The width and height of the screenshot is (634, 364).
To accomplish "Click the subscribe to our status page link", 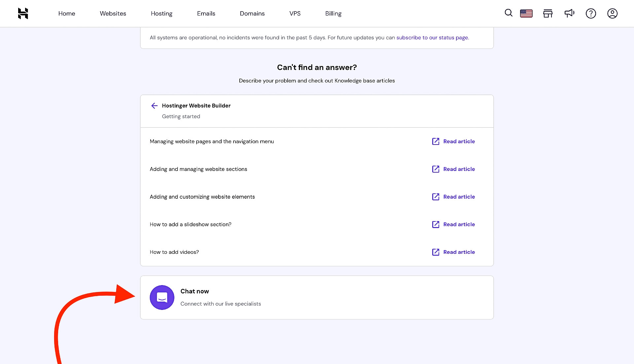I will pos(432,37).
